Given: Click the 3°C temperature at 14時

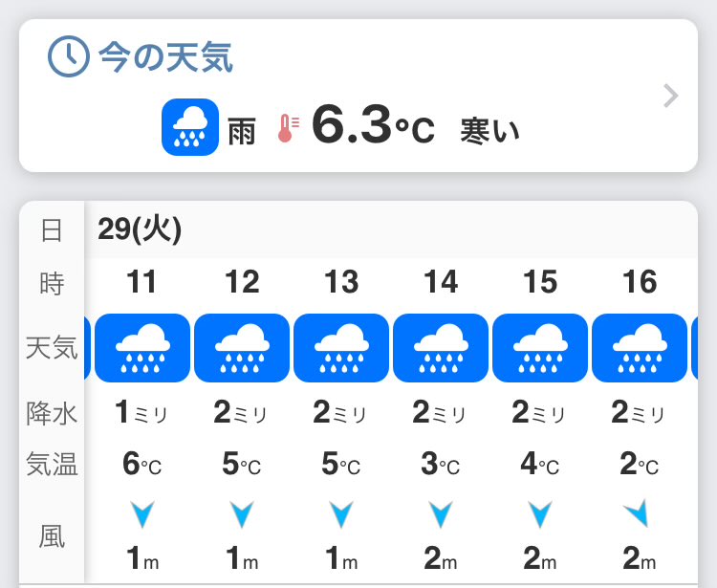Looking at the screenshot, I should (441, 464).
